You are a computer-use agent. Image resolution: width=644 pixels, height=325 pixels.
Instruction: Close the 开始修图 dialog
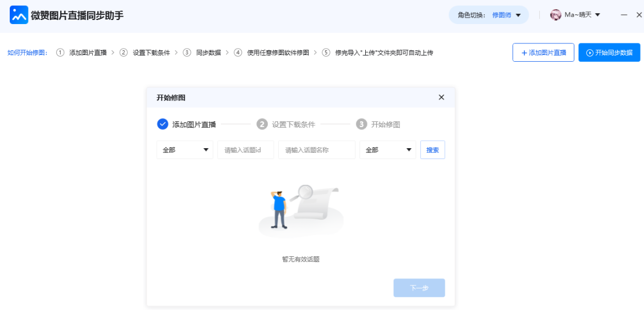coord(441,97)
